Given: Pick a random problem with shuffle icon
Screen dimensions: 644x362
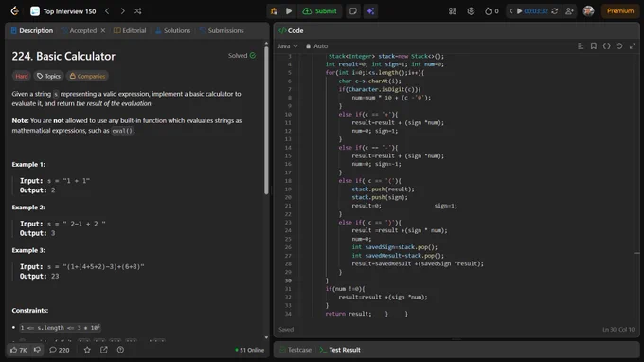Looking at the screenshot, I should [x=137, y=11].
